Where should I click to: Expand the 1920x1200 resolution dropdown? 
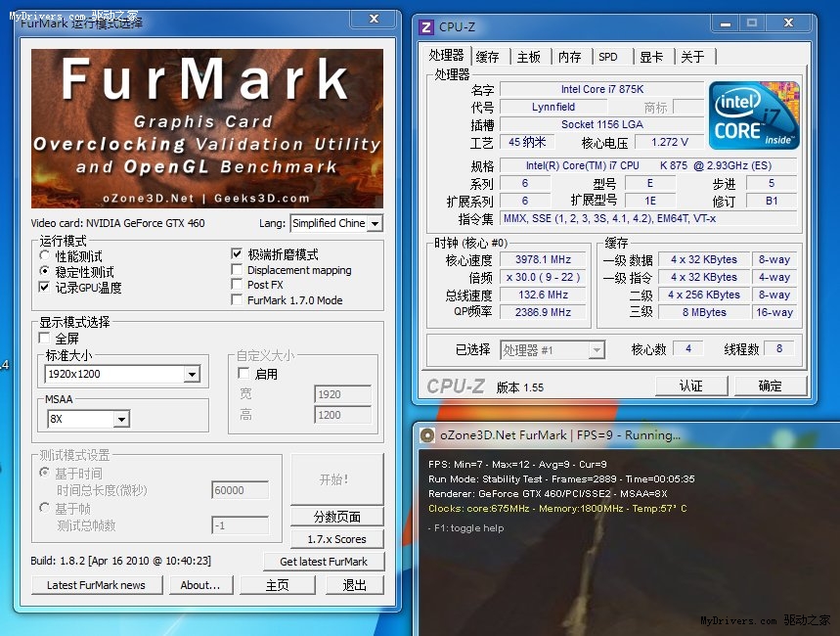[x=191, y=374]
